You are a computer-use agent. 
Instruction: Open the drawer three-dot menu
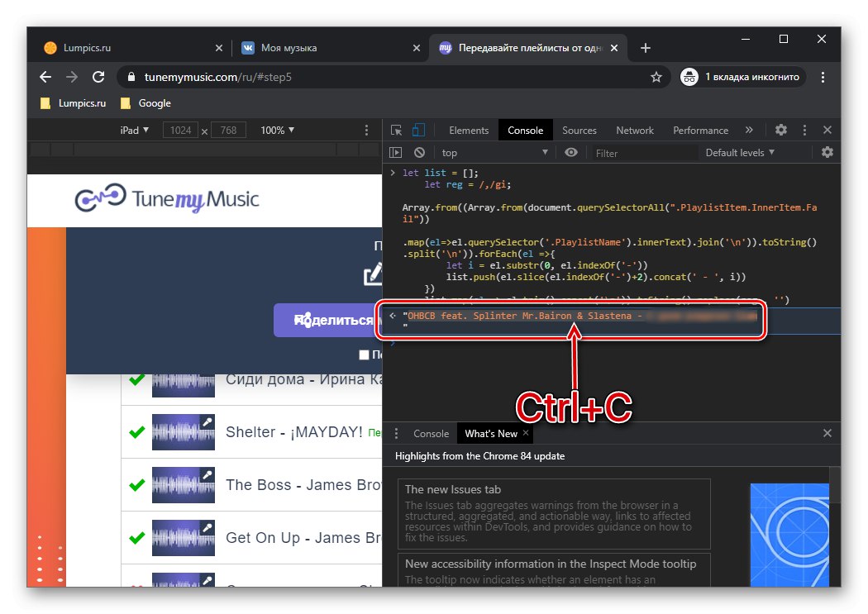tap(396, 434)
